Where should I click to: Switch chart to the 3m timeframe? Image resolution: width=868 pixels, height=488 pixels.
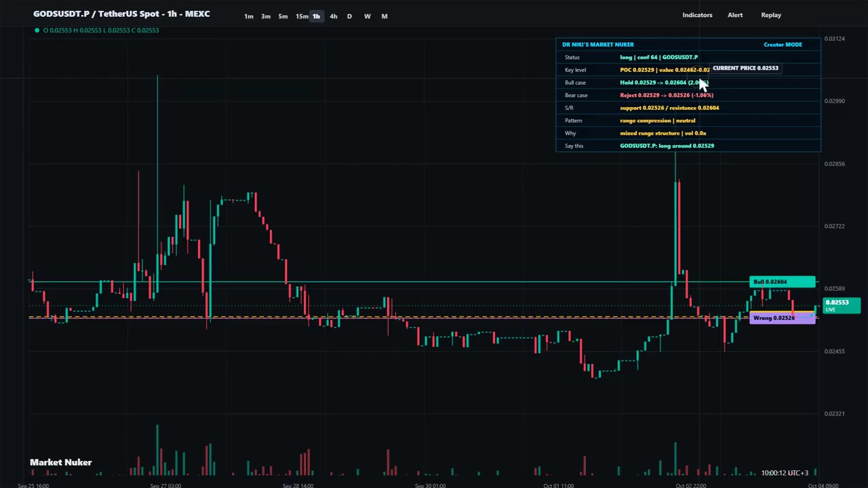click(x=266, y=16)
